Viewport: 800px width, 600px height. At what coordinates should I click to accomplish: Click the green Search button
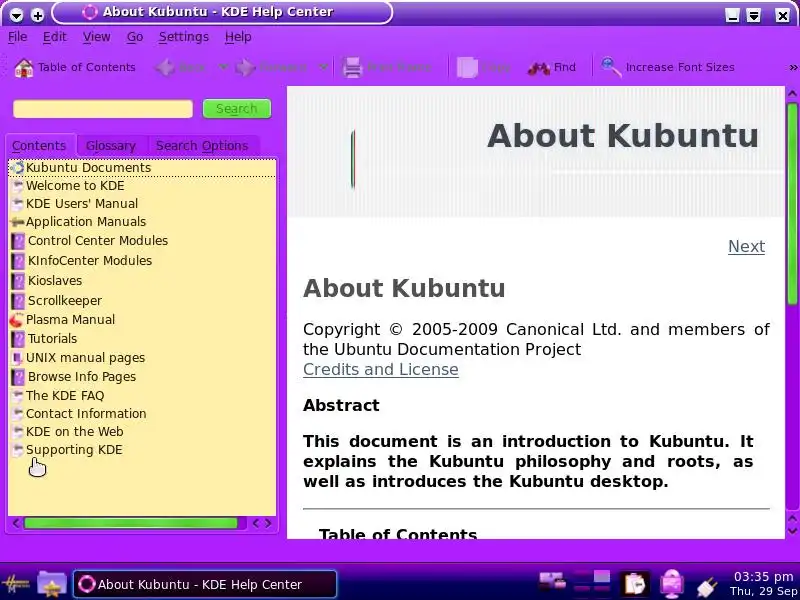click(x=237, y=109)
